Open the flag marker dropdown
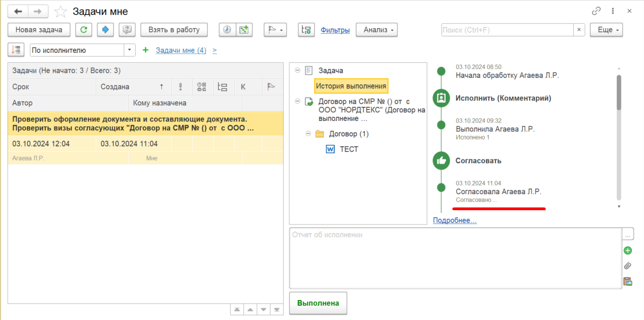Viewport: 644px width, 320px height. click(x=275, y=30)
